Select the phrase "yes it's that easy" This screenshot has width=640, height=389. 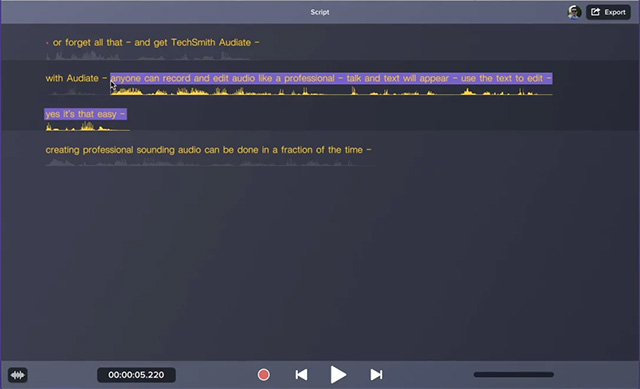coord(81,114)
